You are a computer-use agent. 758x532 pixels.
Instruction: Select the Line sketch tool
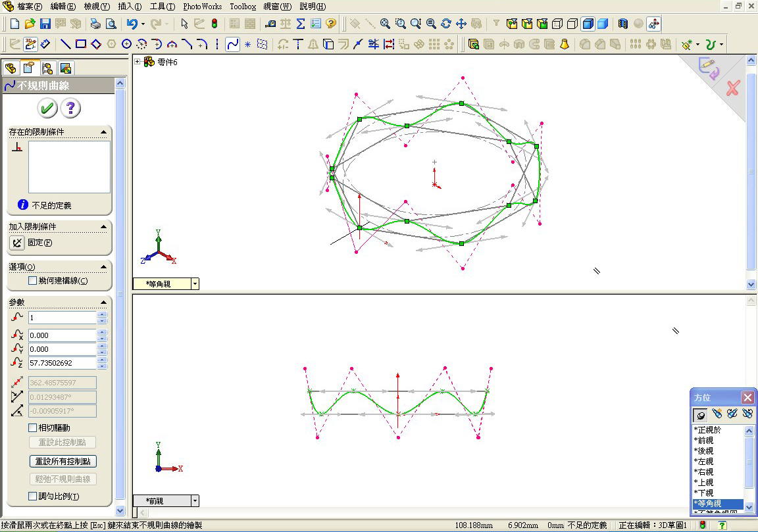pyautogui.click(x=66, y=44)
